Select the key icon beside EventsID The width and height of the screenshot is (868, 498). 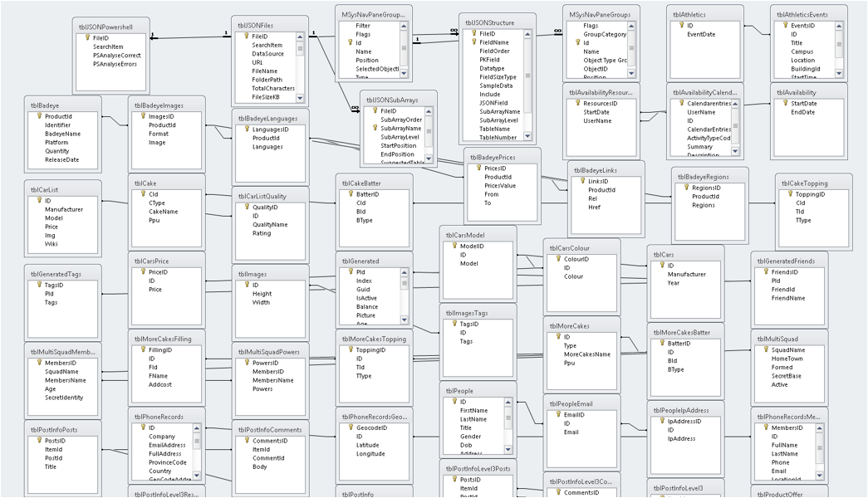[x=785, y=26]
